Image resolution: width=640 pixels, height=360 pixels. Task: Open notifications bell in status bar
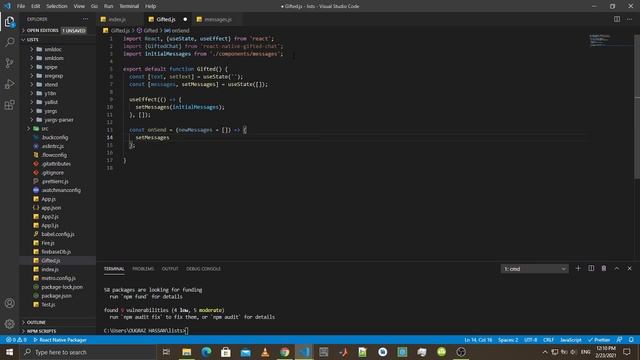point(631,340)
